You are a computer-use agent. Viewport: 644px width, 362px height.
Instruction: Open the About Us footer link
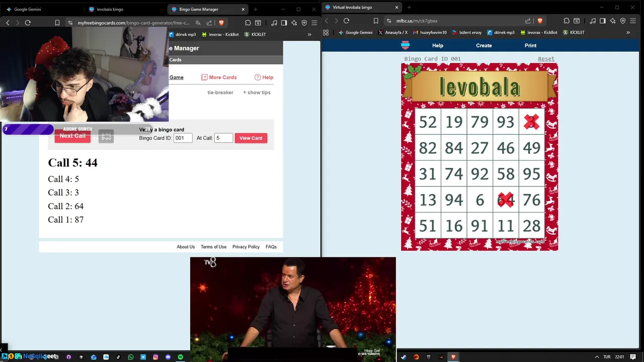(186, 247)
